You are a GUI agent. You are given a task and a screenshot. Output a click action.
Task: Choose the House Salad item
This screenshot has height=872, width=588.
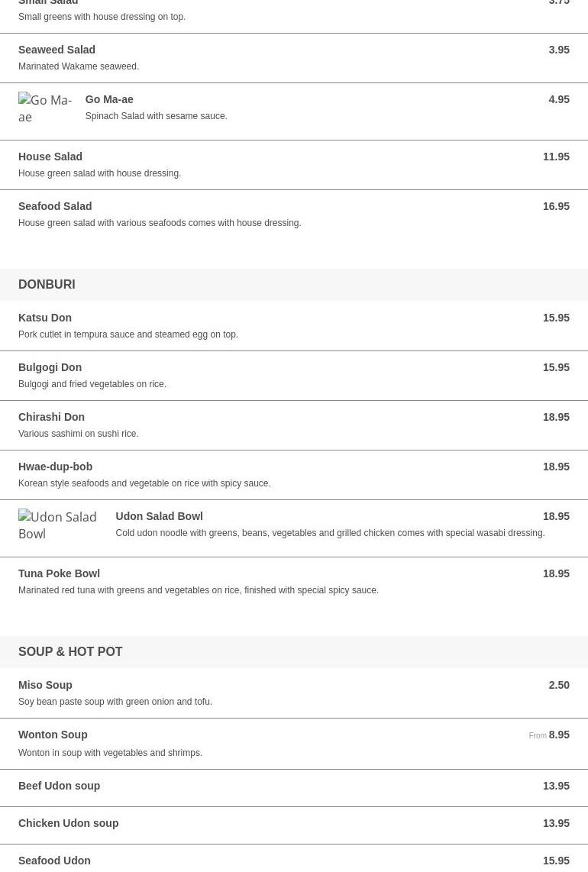50,157
